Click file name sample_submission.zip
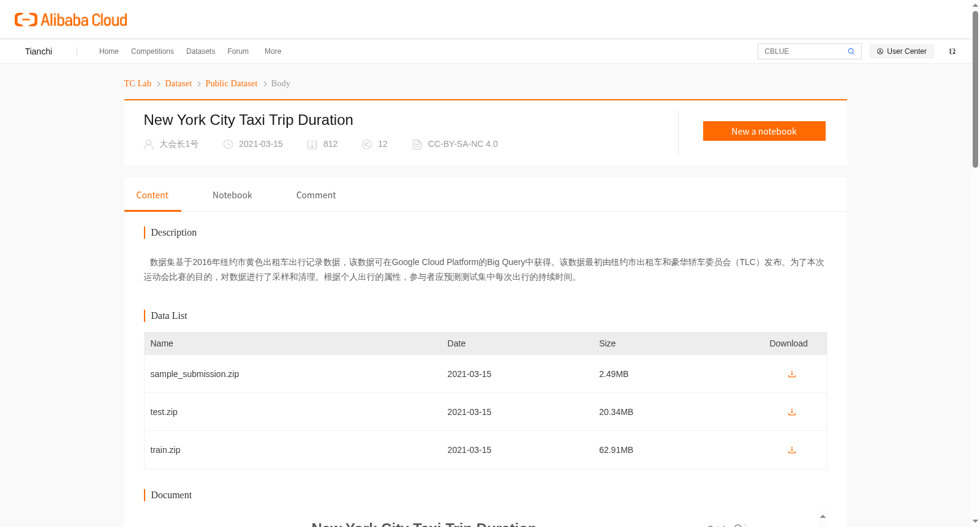The height and width of the screenshot is (527, 980). click(195, 374)
